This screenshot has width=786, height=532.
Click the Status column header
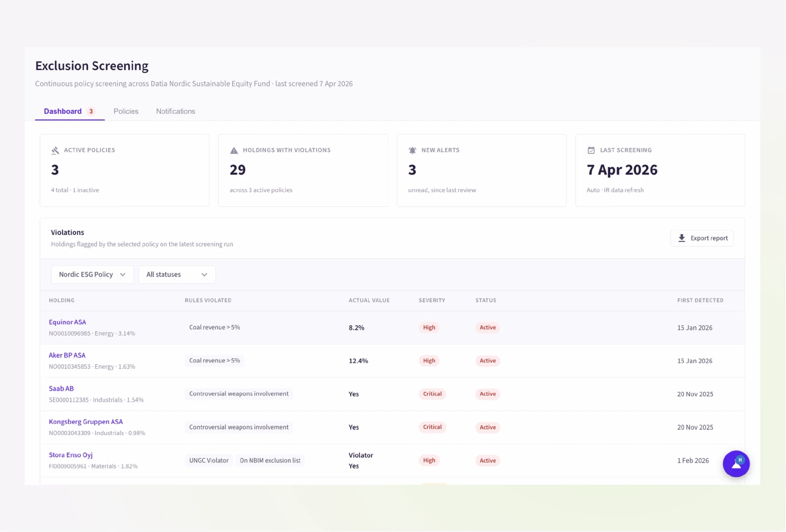click(x=486, y=300)
